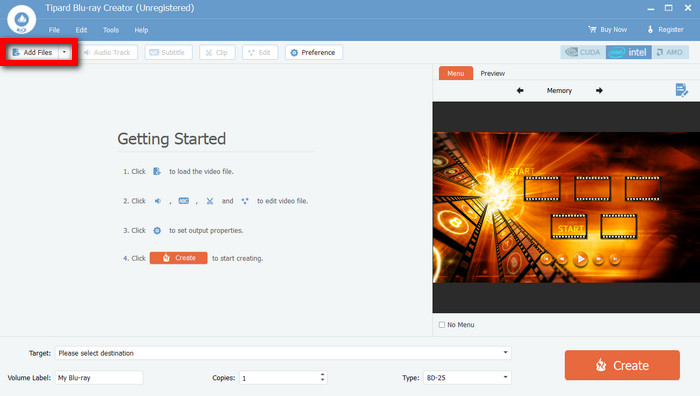Toggle Intel acceleration
Image resolution: width=700 pixels, height=396 pixels.
pos(629,52)
